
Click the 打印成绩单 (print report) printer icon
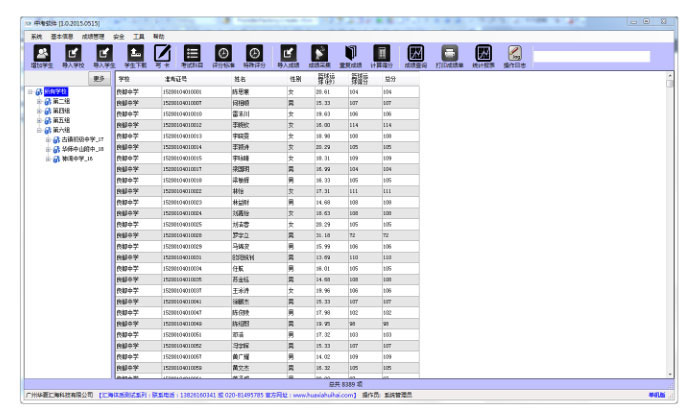[x=451, y=55]
